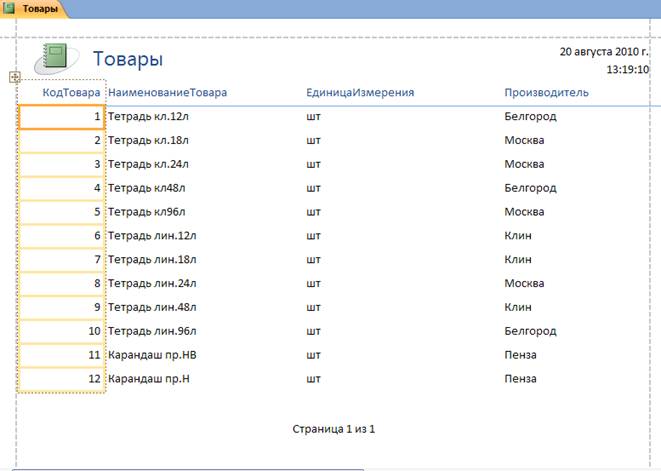Image resolution: width=661 pixels, height=471 pixels.
Task: Click the КодТовара cell with value 5
Action: (x=62, y=212)
